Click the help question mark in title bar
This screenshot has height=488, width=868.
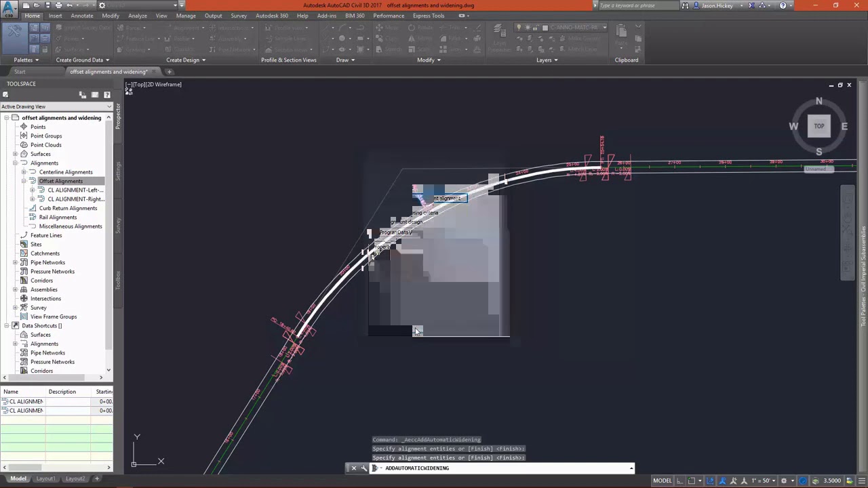[783, 5]
